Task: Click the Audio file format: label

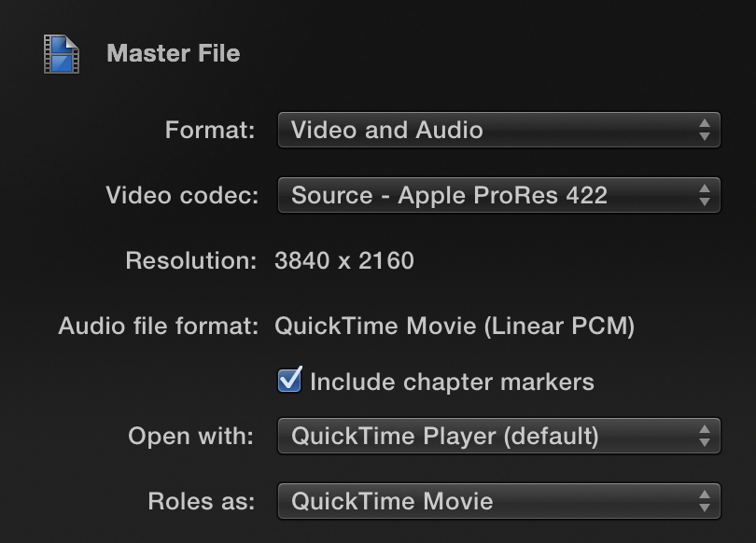Action: pos(158,327)
